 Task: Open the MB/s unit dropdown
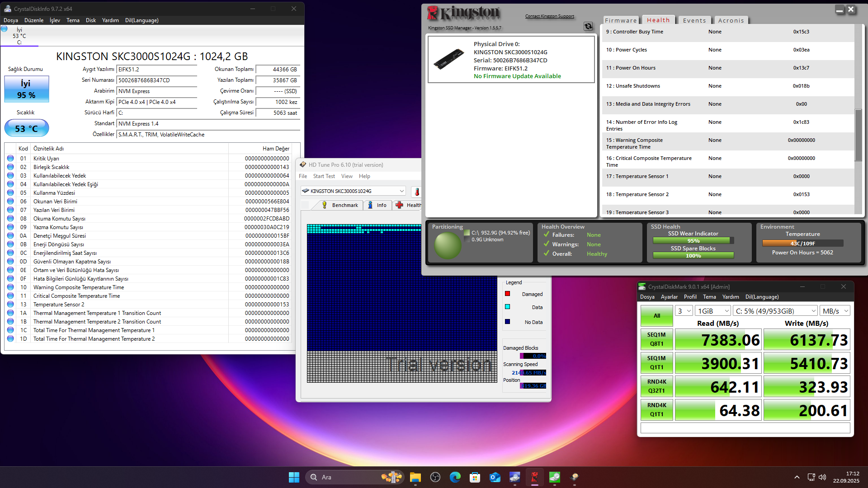click(x=835, y=311)
